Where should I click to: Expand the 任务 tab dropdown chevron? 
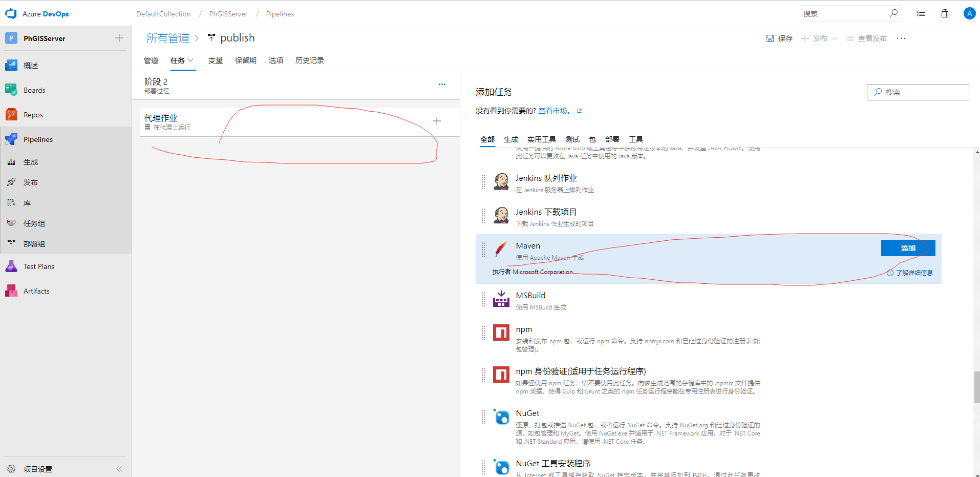(191, 60)
